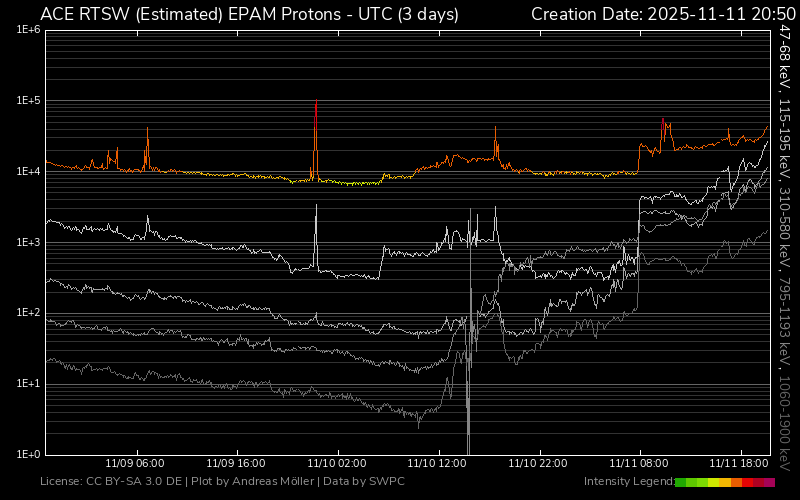
Task: Select the 11/10 22:00 time axis tick
Action: point(539,464)
